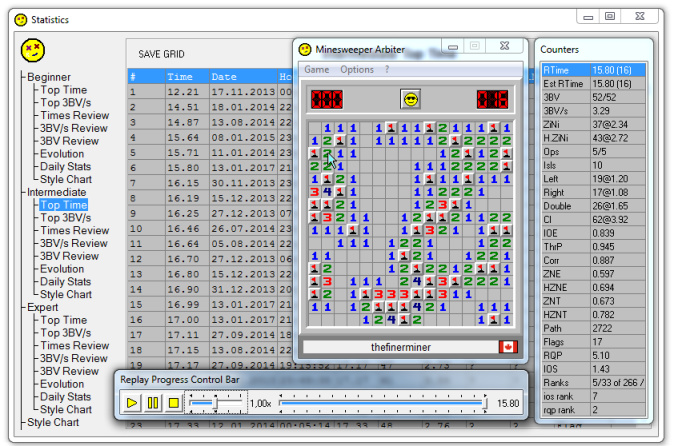Open the ? help menu in Minesweeper Arbiter
This screenshot has height=446, width=674.
coord(387,70)
